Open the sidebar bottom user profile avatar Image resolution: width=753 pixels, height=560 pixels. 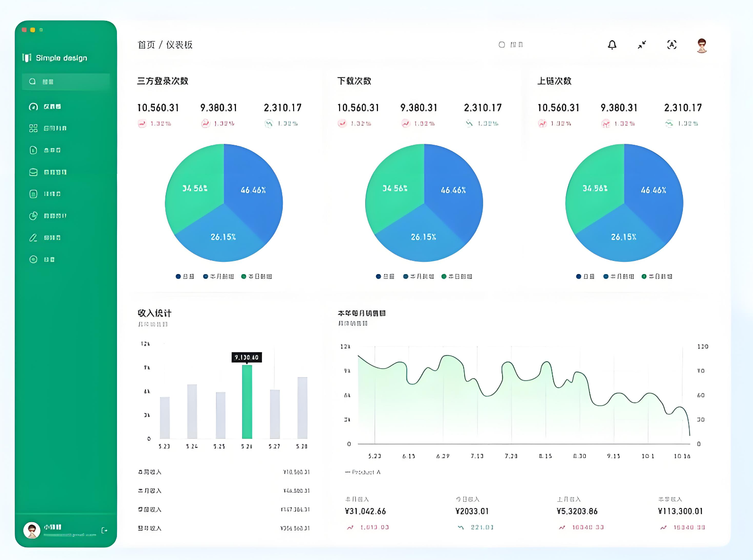pyautogui.click(x=32, y=530)
